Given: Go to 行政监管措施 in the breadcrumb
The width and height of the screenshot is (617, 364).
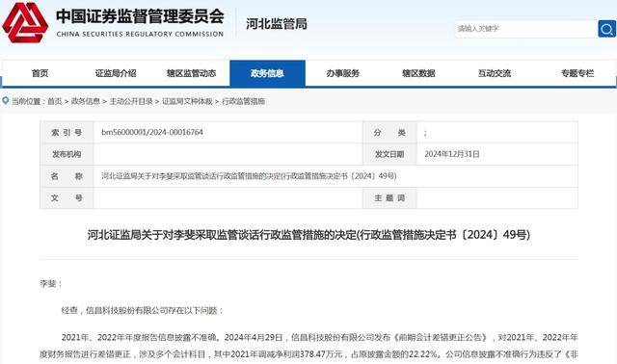Looking at the screenshot, I should coord(243,101).
